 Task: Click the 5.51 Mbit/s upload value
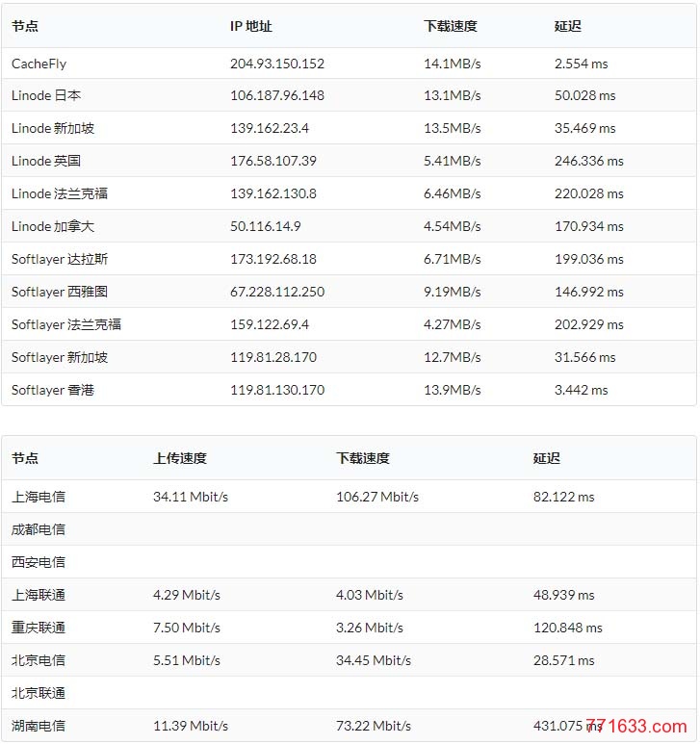(x=187, y=660)
